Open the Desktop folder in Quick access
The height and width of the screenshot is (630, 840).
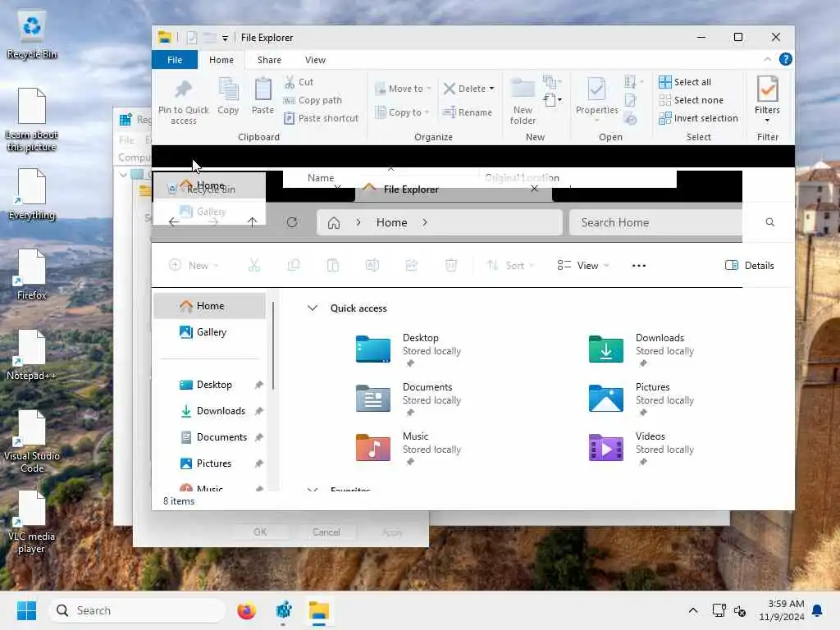pos(409,349)
